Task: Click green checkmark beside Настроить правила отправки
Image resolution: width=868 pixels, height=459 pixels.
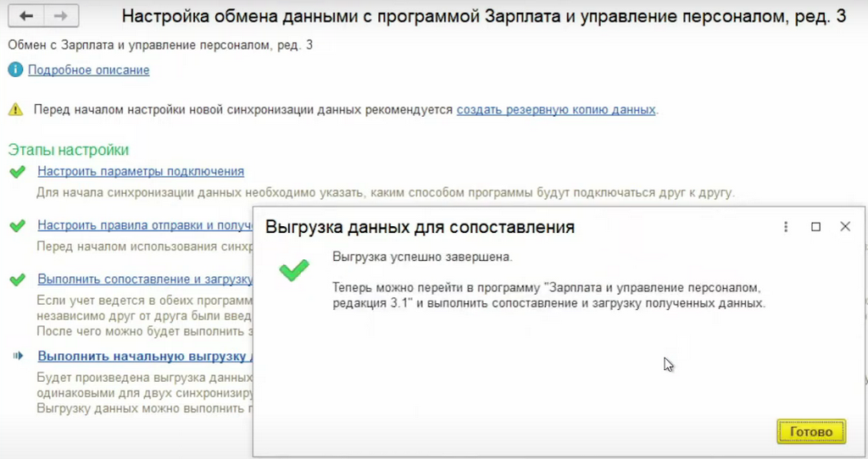Action: pyautogui.click(x=17, y=226)
